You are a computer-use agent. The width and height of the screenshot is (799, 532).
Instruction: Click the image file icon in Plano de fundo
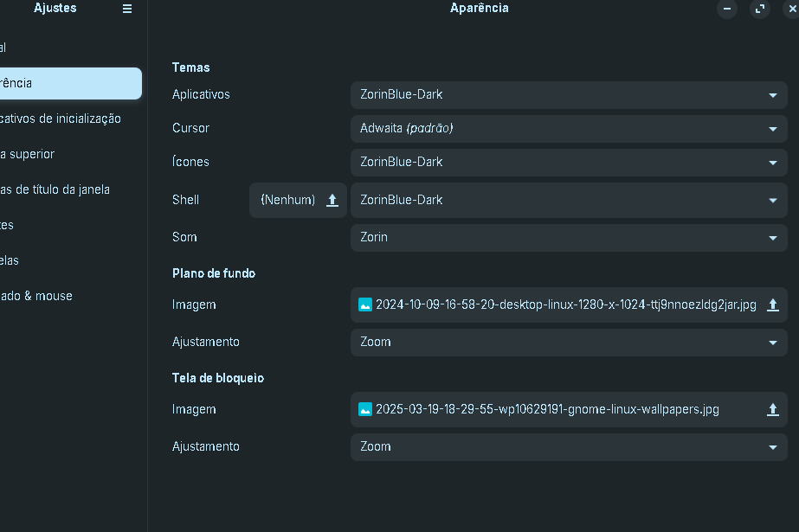click(x=364, y=304)
